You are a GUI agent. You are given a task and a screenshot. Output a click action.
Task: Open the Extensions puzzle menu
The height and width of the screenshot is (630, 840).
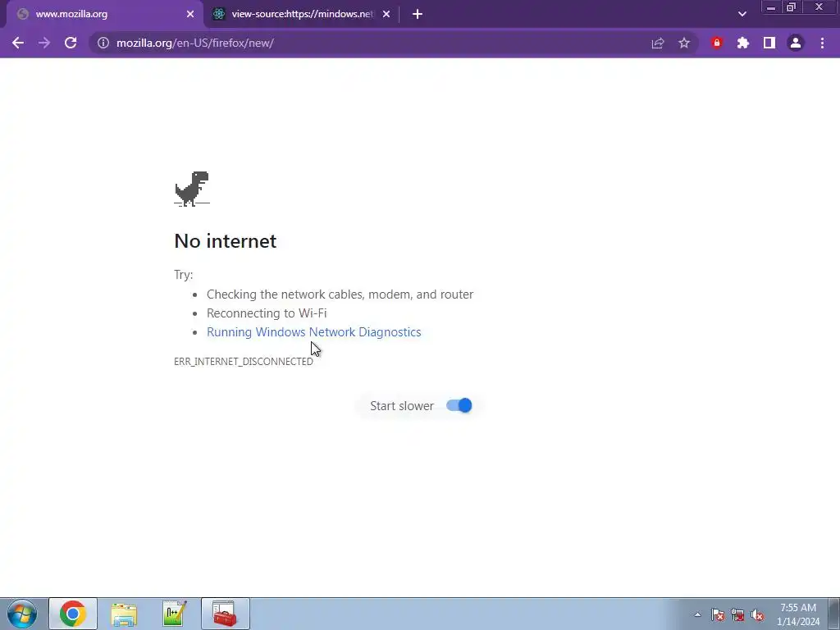(x=743, y=43)
